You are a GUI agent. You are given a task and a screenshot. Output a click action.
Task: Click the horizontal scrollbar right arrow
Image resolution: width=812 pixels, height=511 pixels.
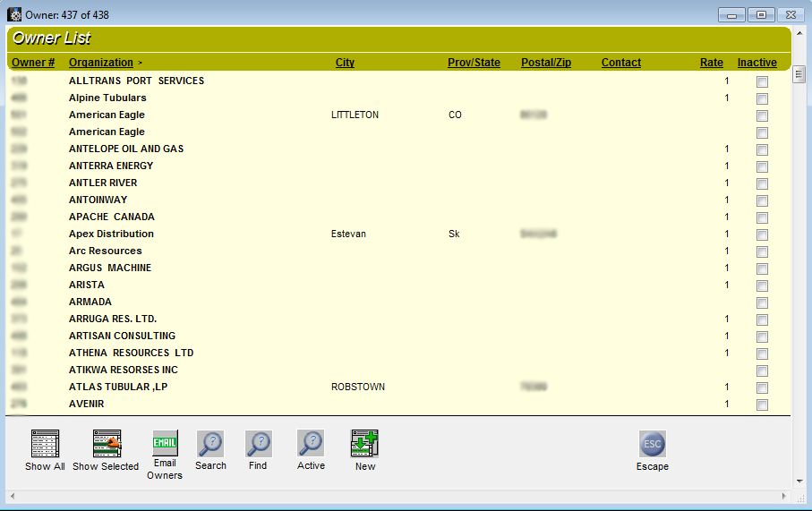(784, 496)
